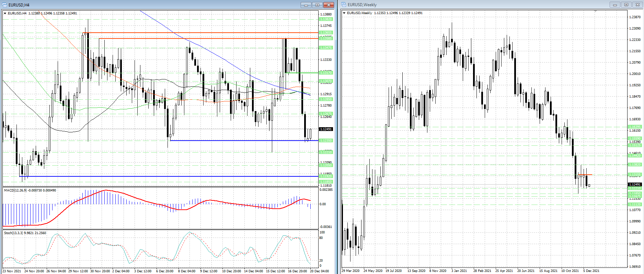Expand one-click trading arrow on H4 chart

point(5,13)
